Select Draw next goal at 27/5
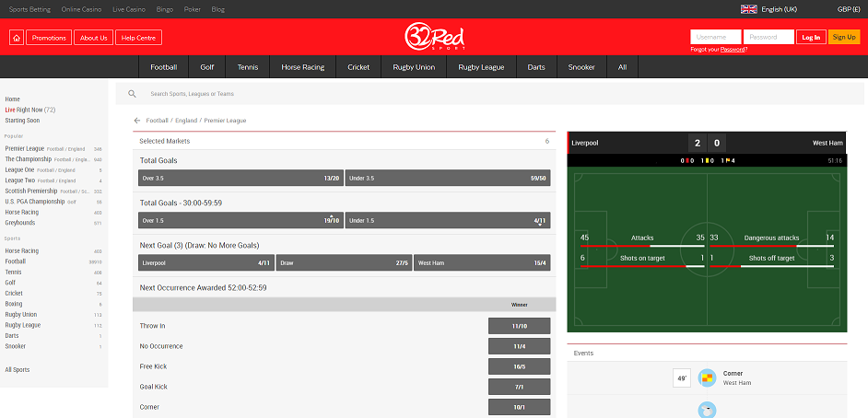This screenshot has height=418, width=868. (x=345, y=262)
